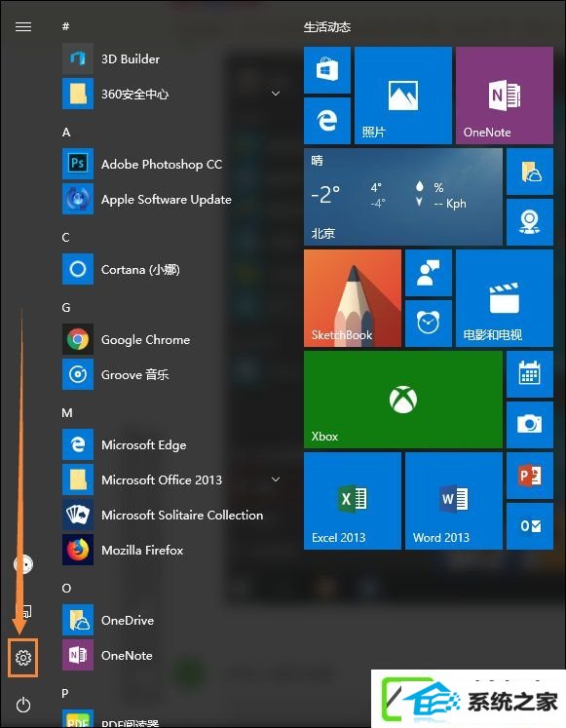Open the Alarms clock tile

pos(429,324)
